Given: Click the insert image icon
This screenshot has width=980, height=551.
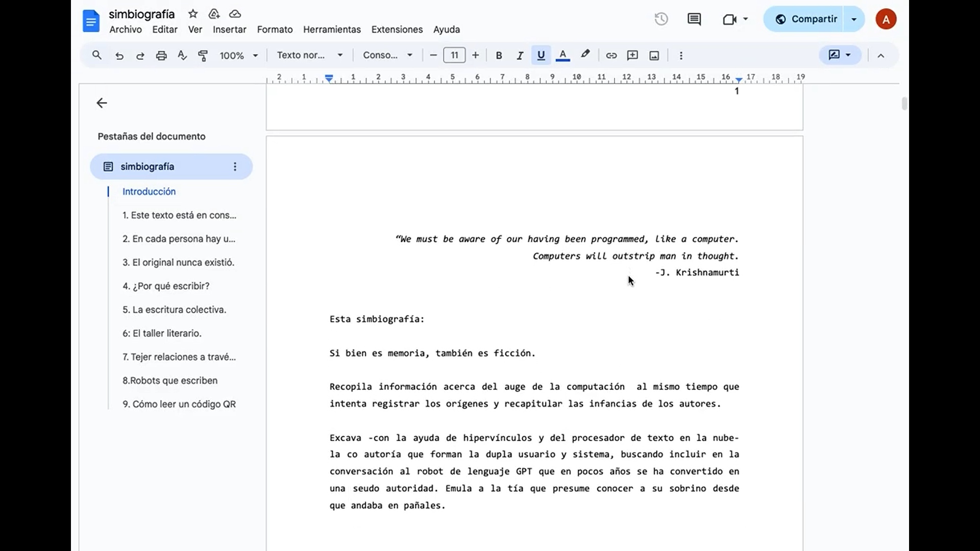Looking at the screenshot, I should coord(654,56).
